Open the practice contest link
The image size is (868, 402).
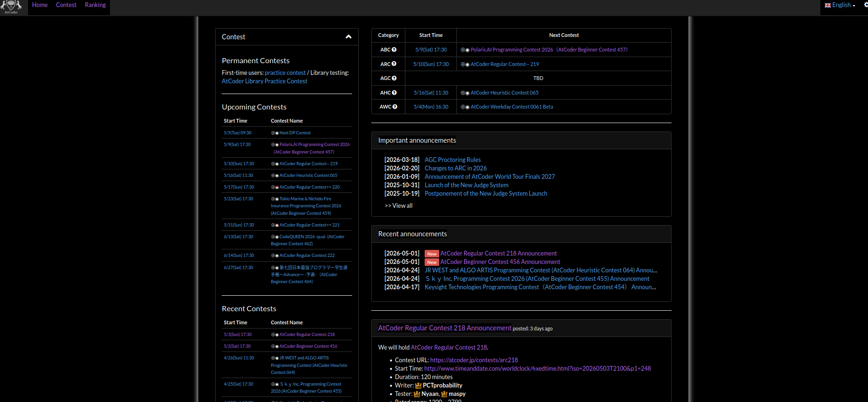point(285,73)
